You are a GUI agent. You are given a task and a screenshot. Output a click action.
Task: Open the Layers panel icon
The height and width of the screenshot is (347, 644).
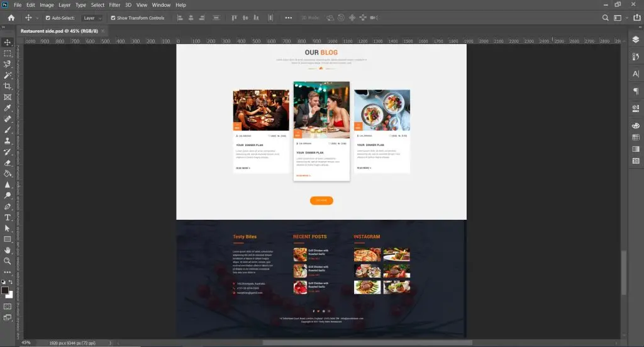point(636,40)
